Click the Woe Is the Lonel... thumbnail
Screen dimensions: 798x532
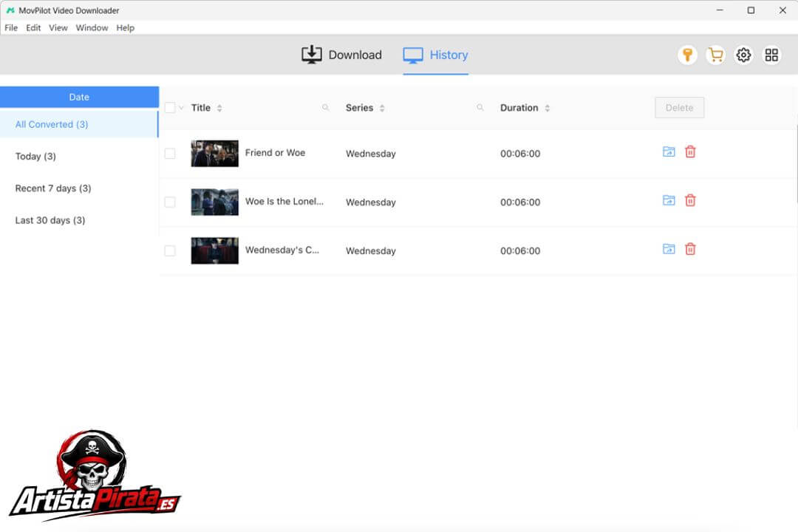click(x=215, y=202)
